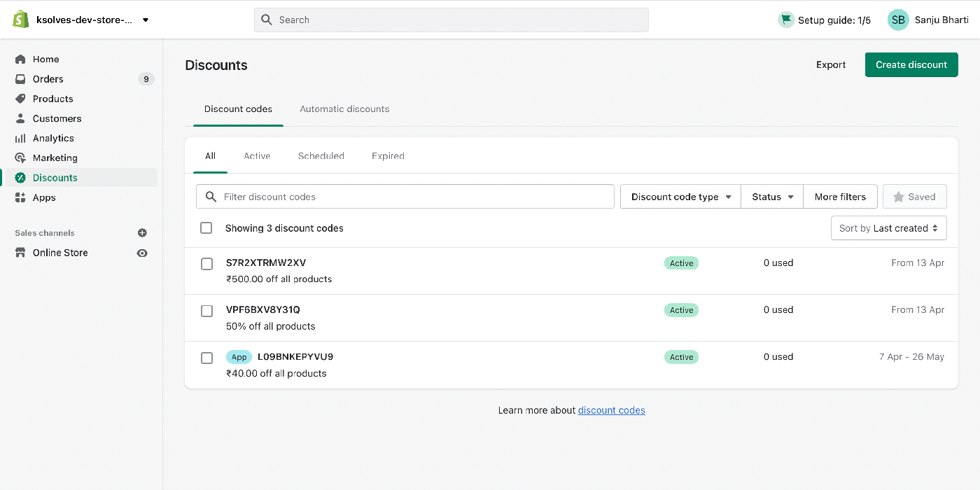Open the Status filter dropdown
Viewport: 980px width, 490px height.
coord(773,197)
